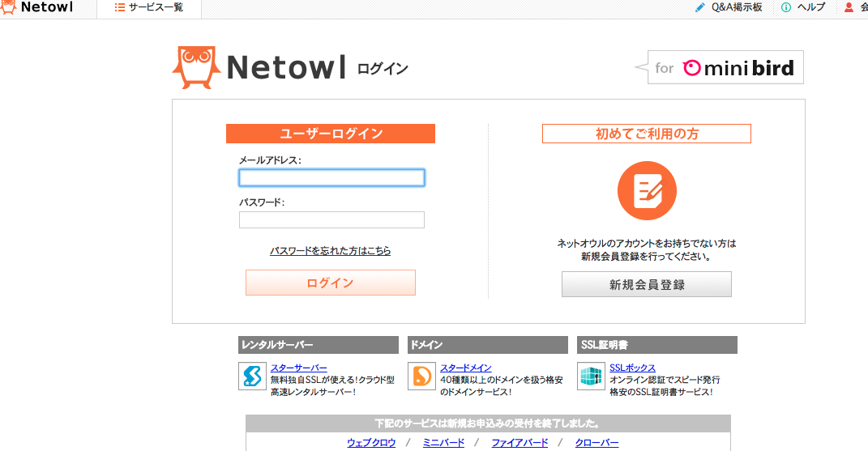The image size is (868, 451).
Task: Open パスワードを忘れた方はこちら link
Action: [331, 251]
